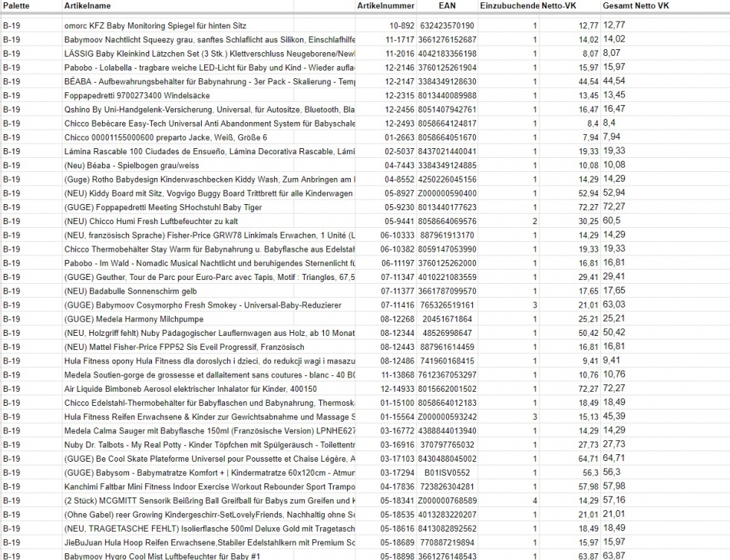Select article number 12-2146

coord(399,68)
